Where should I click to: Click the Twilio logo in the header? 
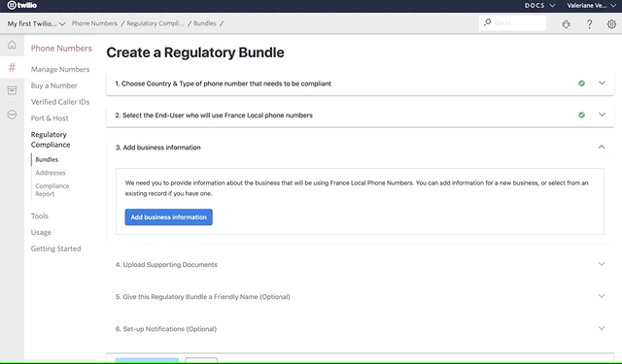click(22, 5)
